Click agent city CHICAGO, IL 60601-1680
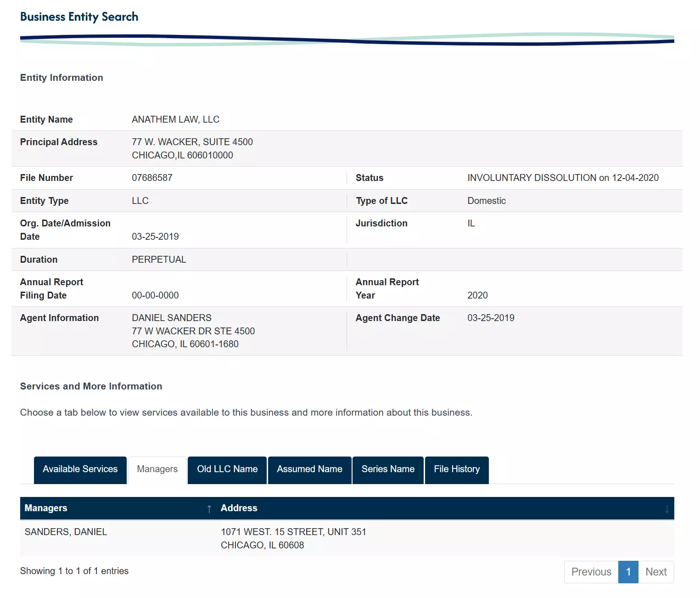 185,344
